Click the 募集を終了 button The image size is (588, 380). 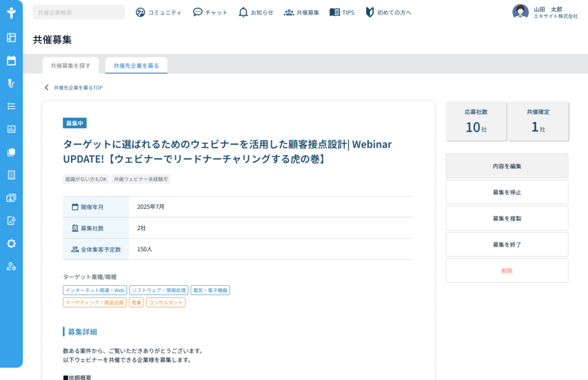[507, 244]
